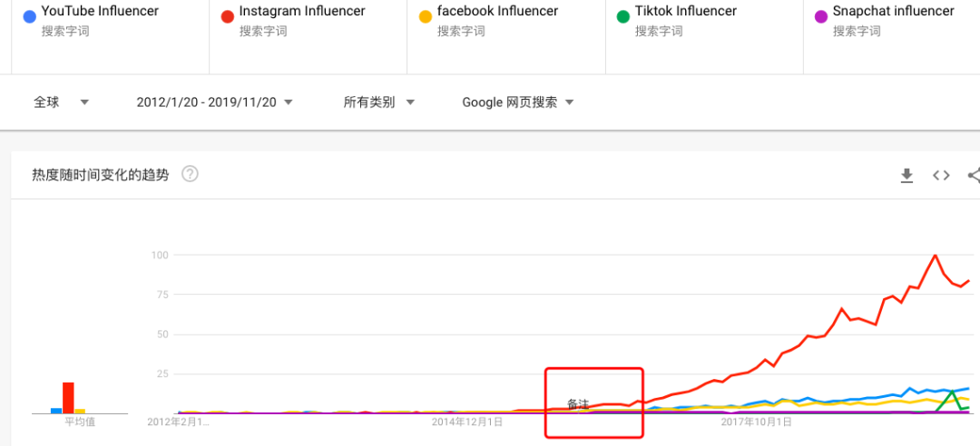Click the share chart icon
980x446 pixels.
974,176
